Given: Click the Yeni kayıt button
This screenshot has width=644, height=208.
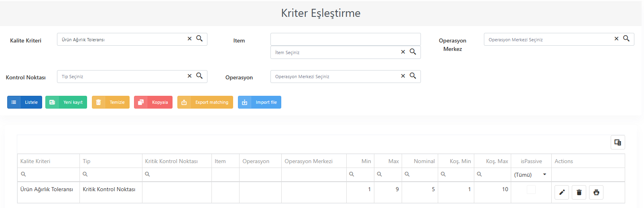Looking at the screenshot, I should (x=66, y=102).
